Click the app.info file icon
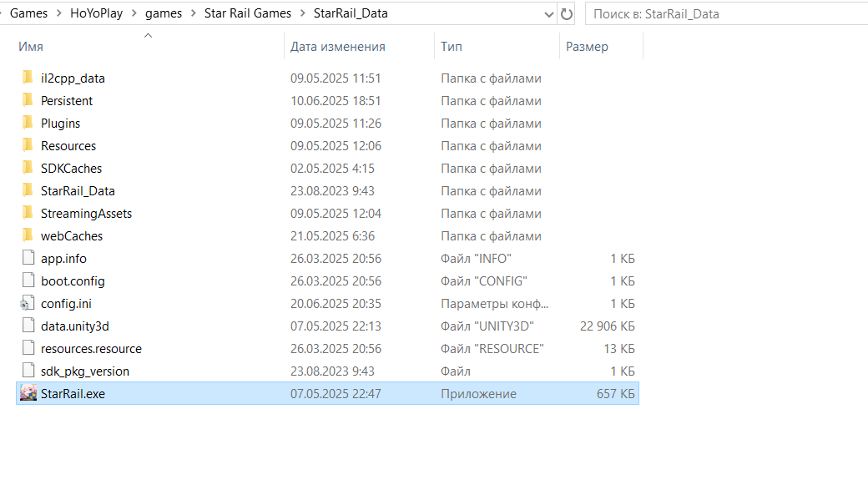 [28, 258]
